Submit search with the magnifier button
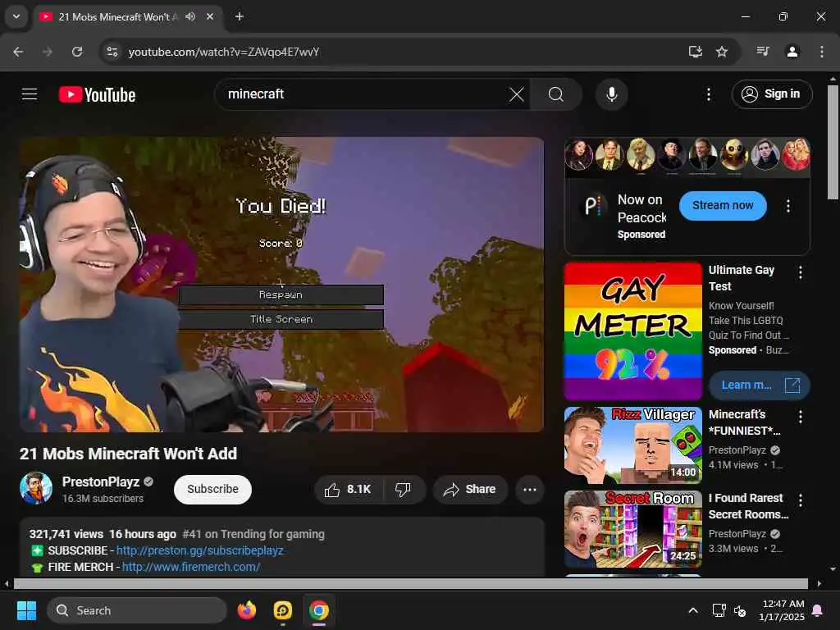 [x=555, y=95]
